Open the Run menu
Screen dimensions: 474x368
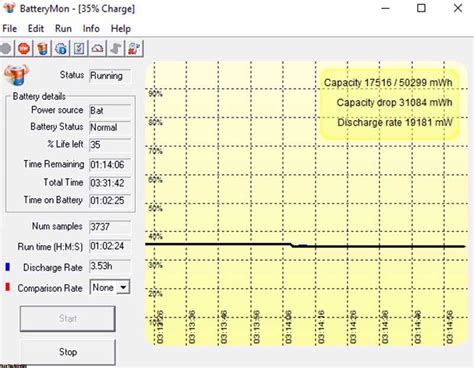point(63,29)
